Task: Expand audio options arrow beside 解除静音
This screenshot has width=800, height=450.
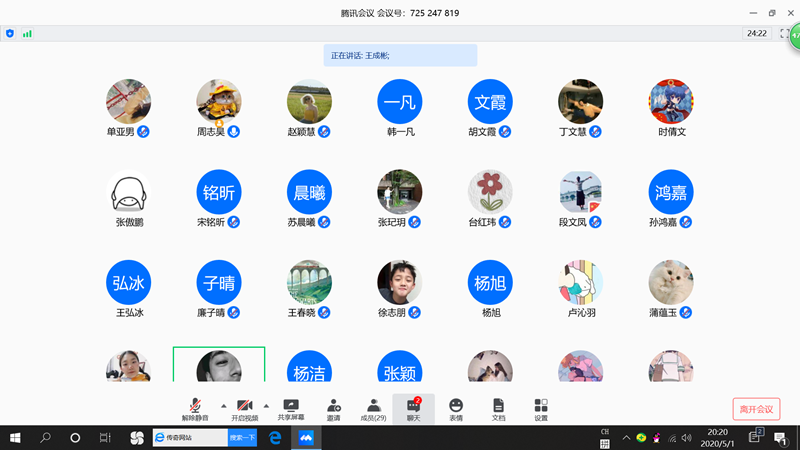Action: pyautogui.click(x=222, y=404)
